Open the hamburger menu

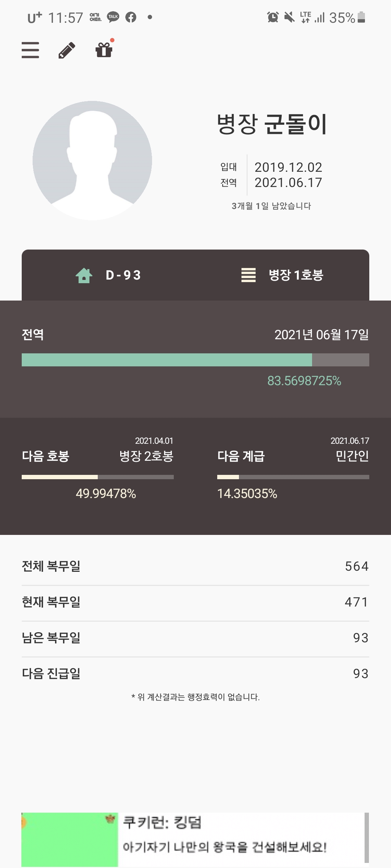coord(30,50)
